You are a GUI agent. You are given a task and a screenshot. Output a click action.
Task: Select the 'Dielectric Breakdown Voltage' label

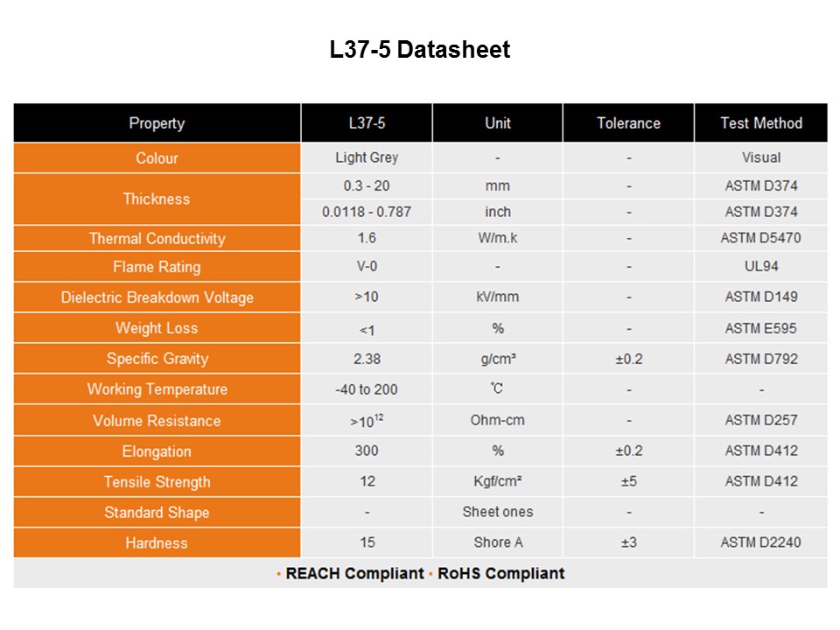point(157,297)
